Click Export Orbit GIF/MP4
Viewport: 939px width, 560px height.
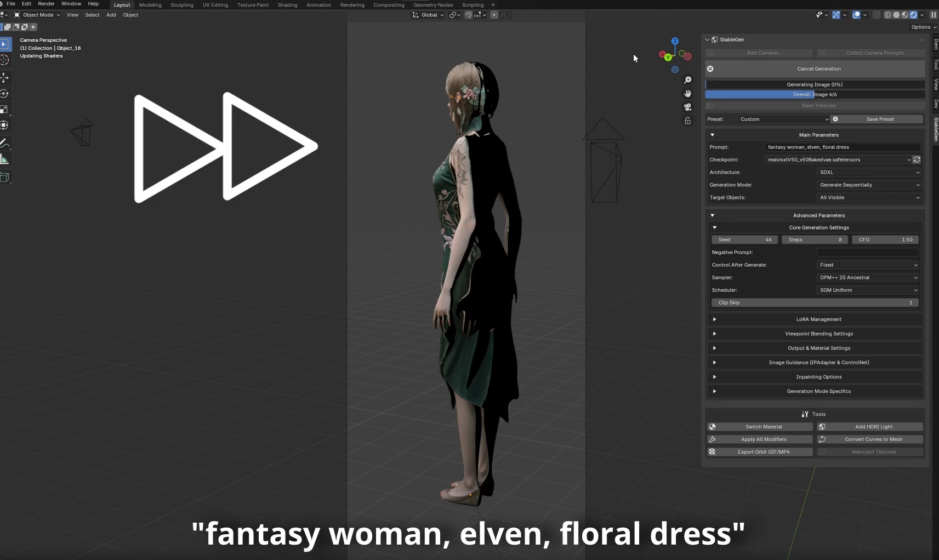click(x=760, y=452)
